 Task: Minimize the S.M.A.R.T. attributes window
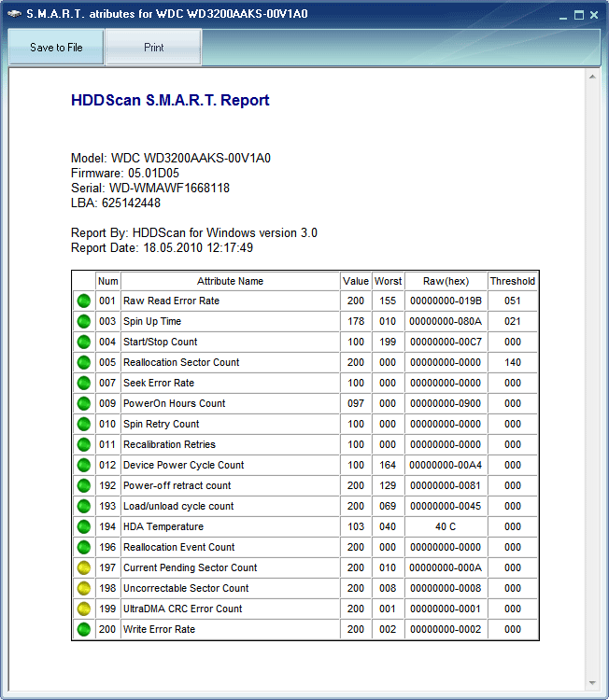click(563, 16)
